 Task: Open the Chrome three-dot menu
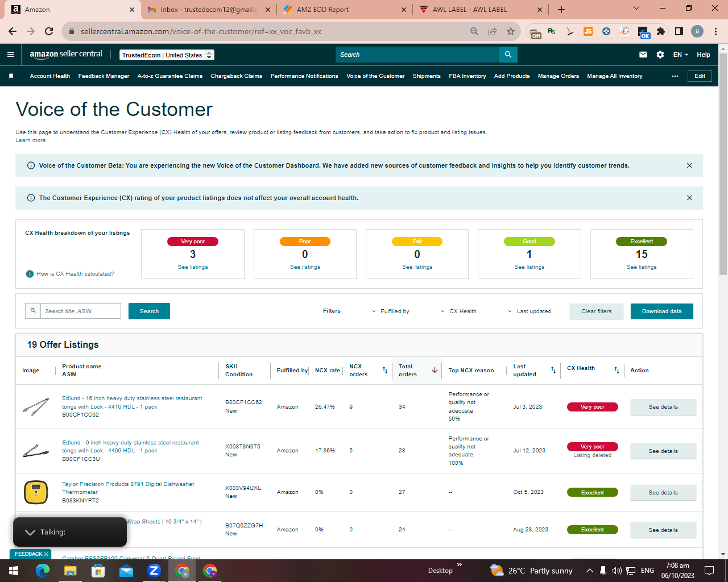(716, 31)
